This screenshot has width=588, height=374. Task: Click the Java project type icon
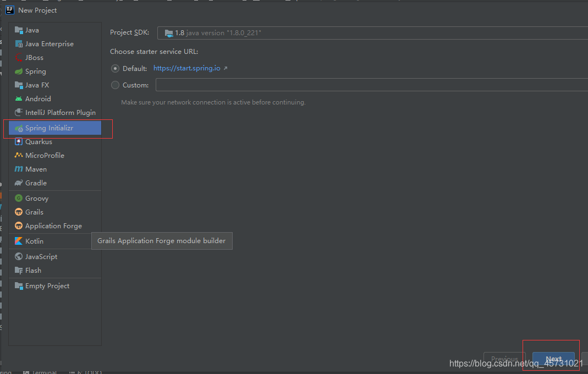19,30
